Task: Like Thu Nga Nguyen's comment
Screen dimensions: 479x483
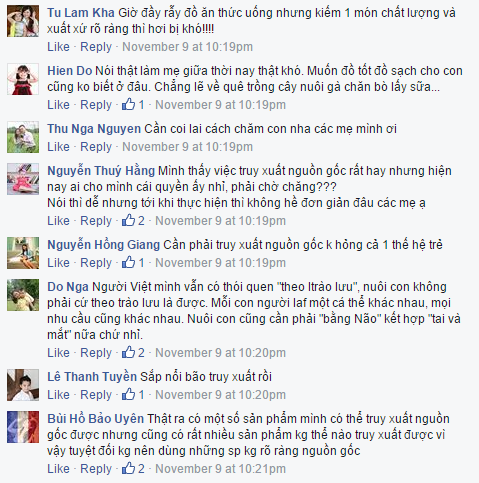Action: click(x=58, y=147)
